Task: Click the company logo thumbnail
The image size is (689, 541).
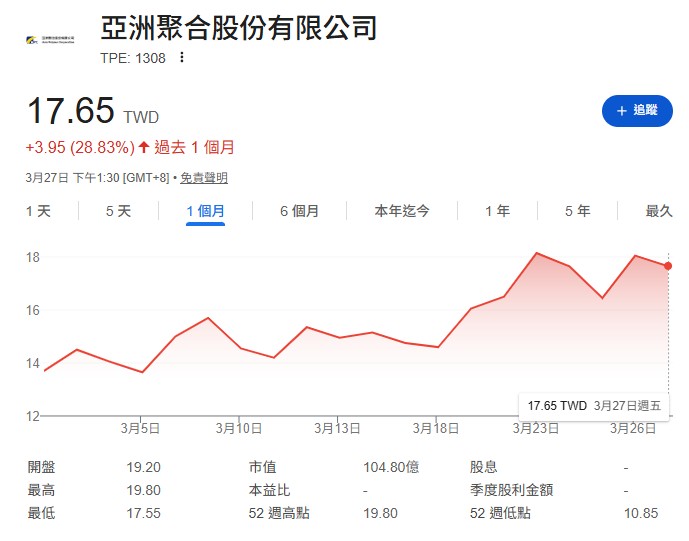Action: coord(50,40)
